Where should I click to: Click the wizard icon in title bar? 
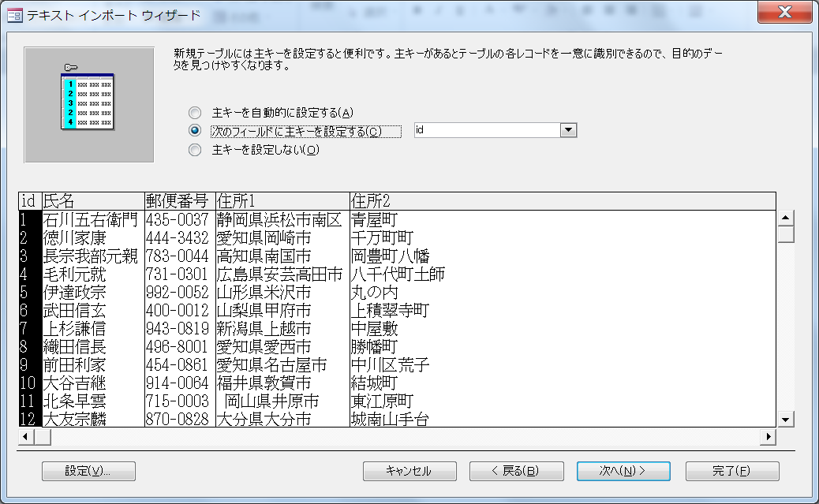pyautogui.click(x=14, y=15)
